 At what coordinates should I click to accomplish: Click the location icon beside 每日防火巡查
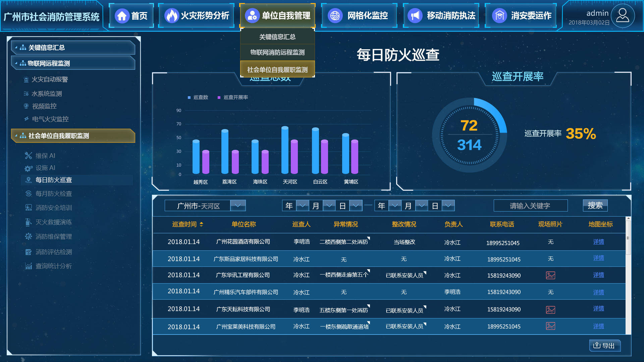coord(29,180)
